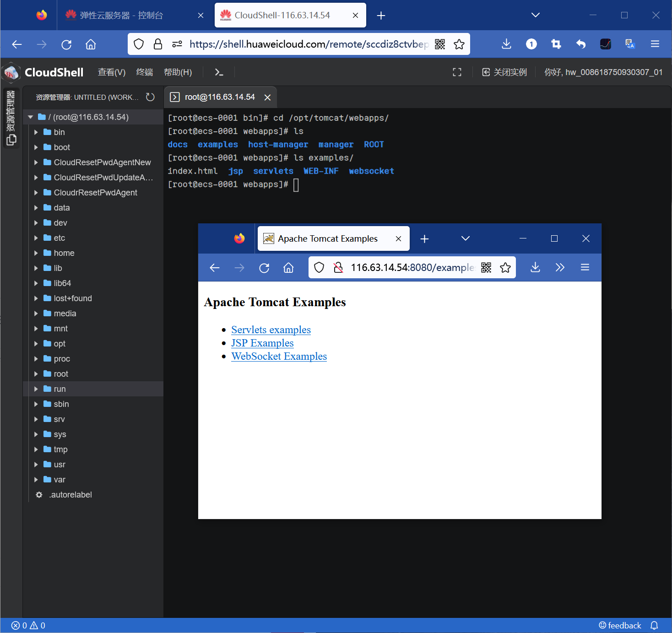Expand the boot folder

click(x=36, y=147)
